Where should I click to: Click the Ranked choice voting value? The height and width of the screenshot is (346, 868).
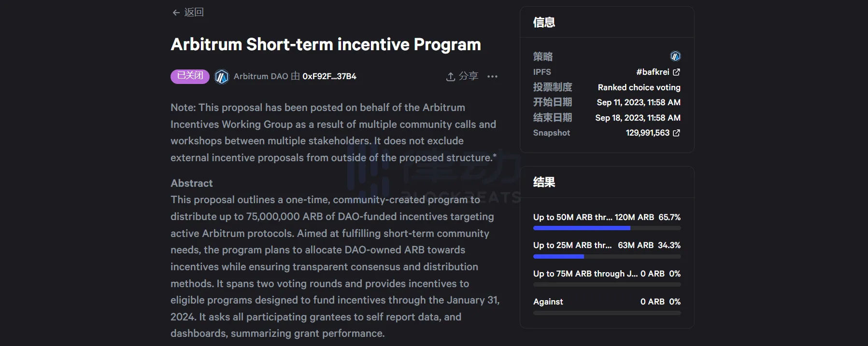[x=639, y=87]
